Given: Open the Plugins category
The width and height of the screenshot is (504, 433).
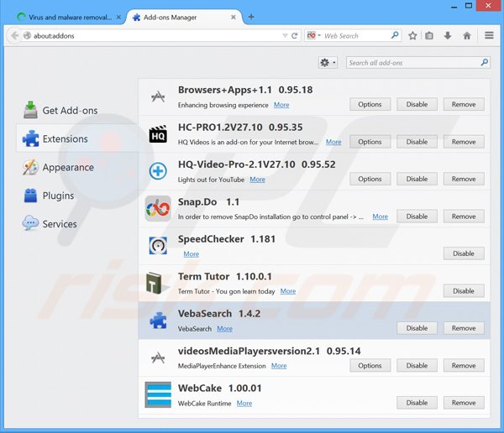Looking at the screenshot, I should (77, 196).
